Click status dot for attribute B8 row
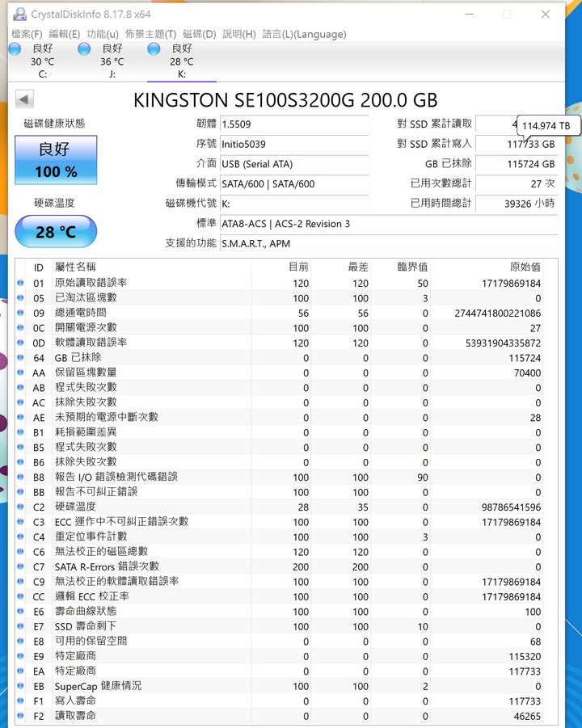 click(20, 477)
